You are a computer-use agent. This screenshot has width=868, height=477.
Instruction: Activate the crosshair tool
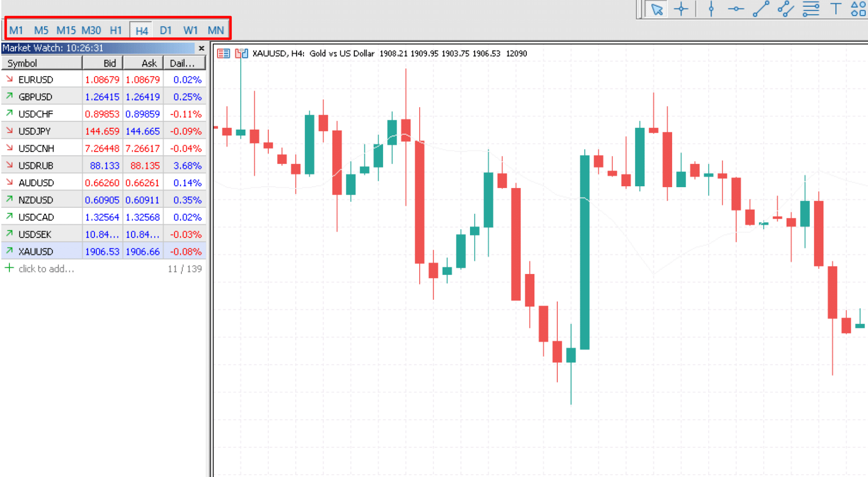click(681, 9)
